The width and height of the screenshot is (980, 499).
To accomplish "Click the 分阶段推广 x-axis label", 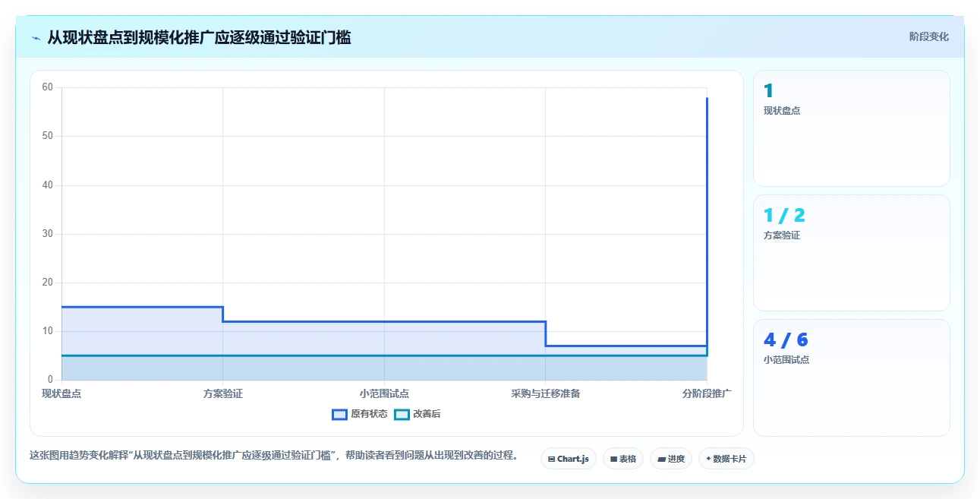I will pos(707,393).
